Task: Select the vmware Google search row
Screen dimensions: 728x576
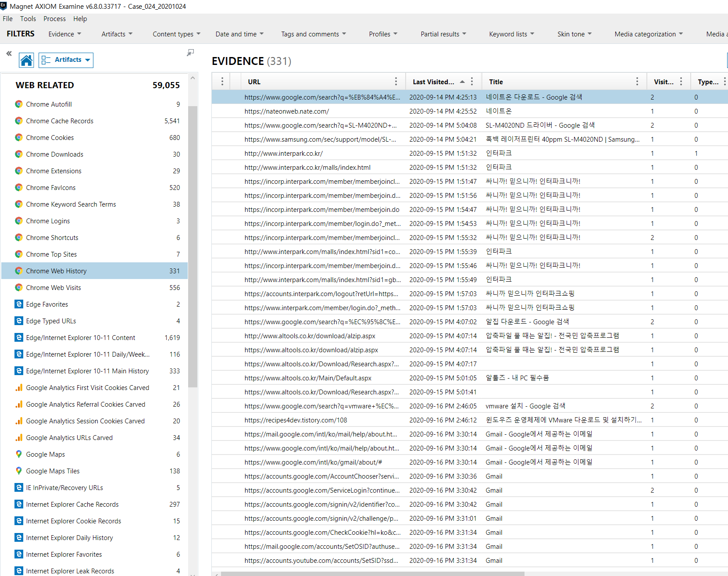Action: (470, 406)
